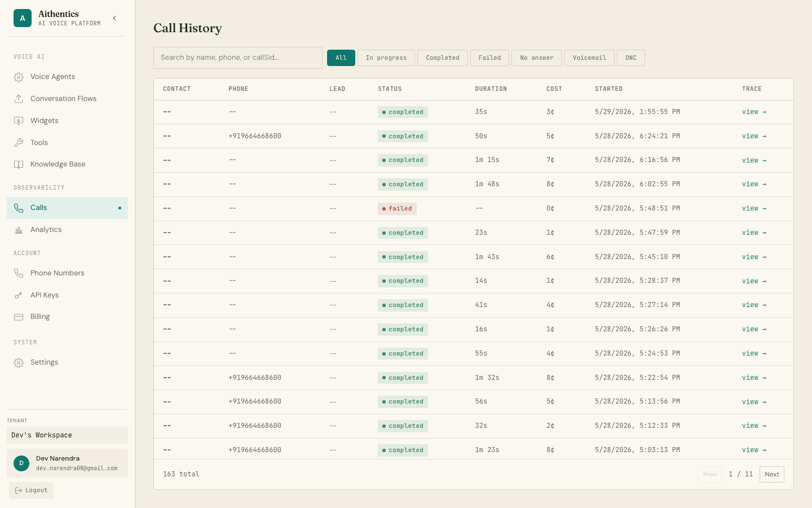812x508 pixels.
Task: Click the 7¢ cost cell
Action: click(550, 160)
